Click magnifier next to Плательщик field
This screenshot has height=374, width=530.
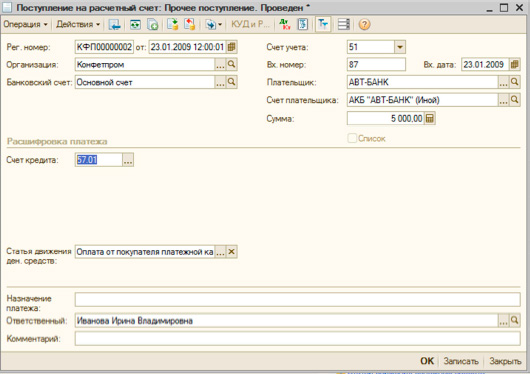[x=514, y=82]
